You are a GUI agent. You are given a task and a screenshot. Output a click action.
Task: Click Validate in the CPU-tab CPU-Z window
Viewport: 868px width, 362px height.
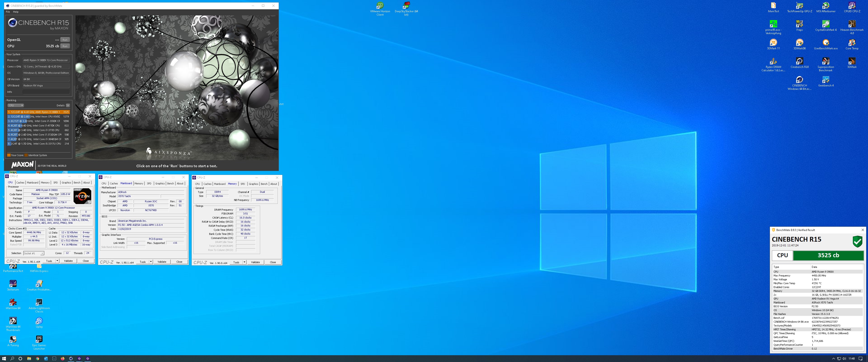68,261
